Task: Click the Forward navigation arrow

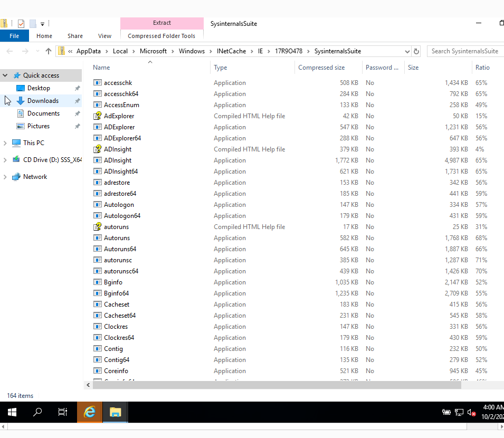Action: 25,51
